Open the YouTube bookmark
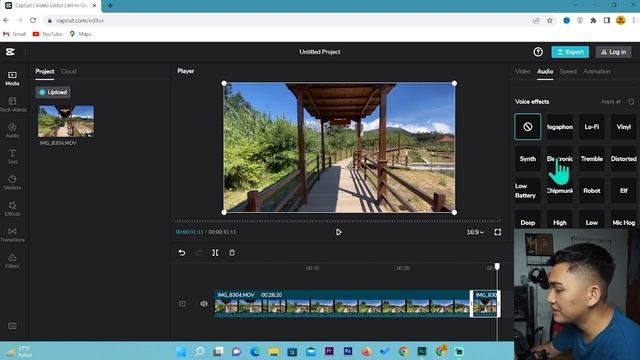Image resolution: width=640 pixels, height=360 pixels. 47,34
